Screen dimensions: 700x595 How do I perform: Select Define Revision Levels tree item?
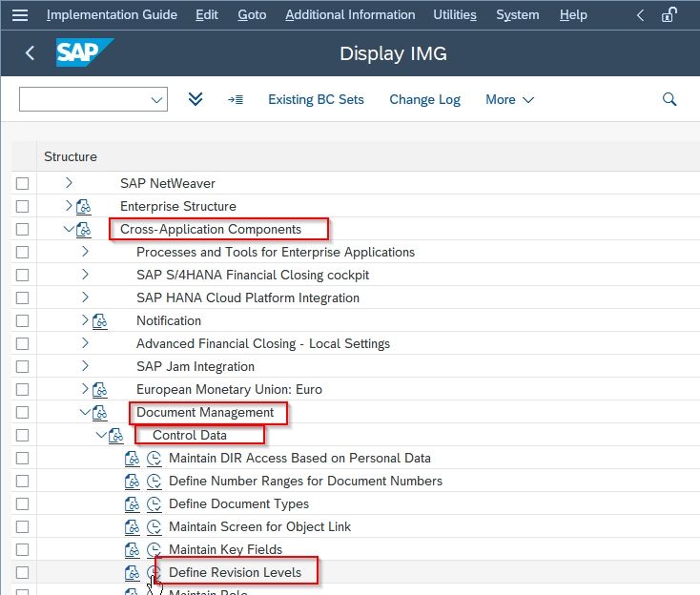click(235, 572)
